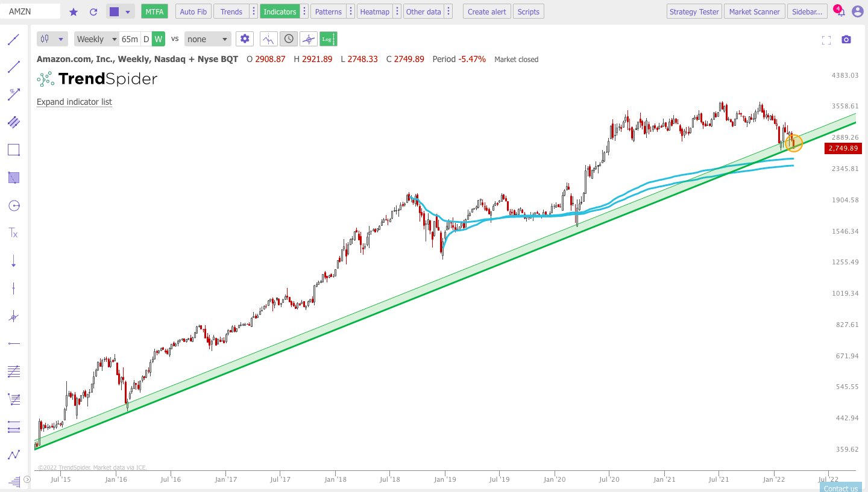Take a chart snapshot with camera icon

846,40
